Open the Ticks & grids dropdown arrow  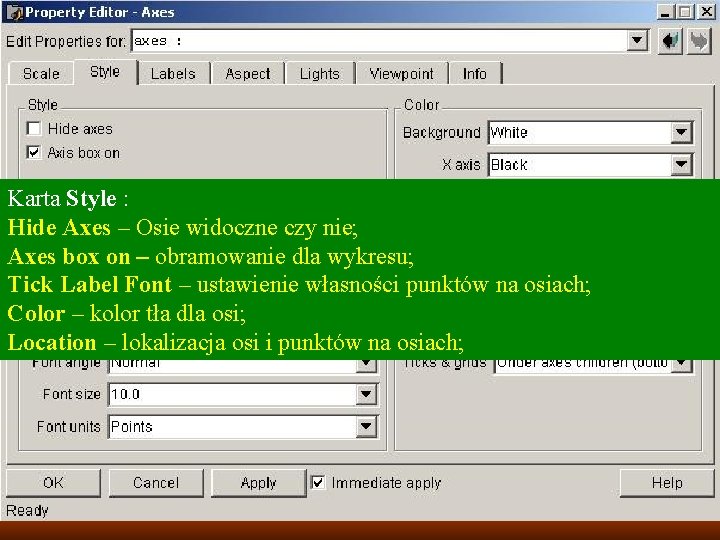click(681, 365)
